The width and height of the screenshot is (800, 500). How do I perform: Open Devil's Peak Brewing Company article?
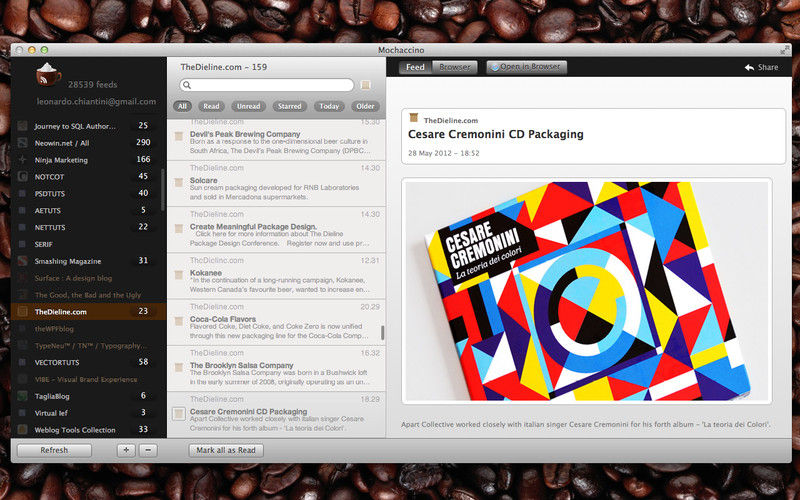276,139
